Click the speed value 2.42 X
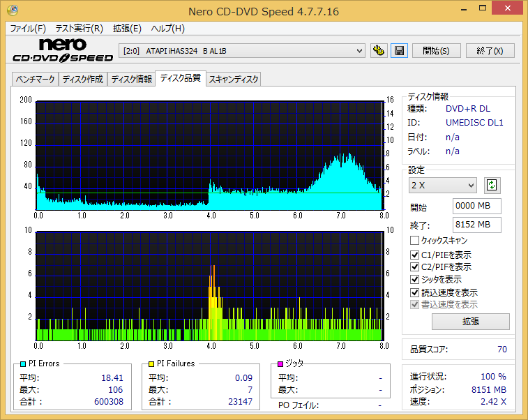The width and height of the screenshot is (528, 420). click(493, 401)
